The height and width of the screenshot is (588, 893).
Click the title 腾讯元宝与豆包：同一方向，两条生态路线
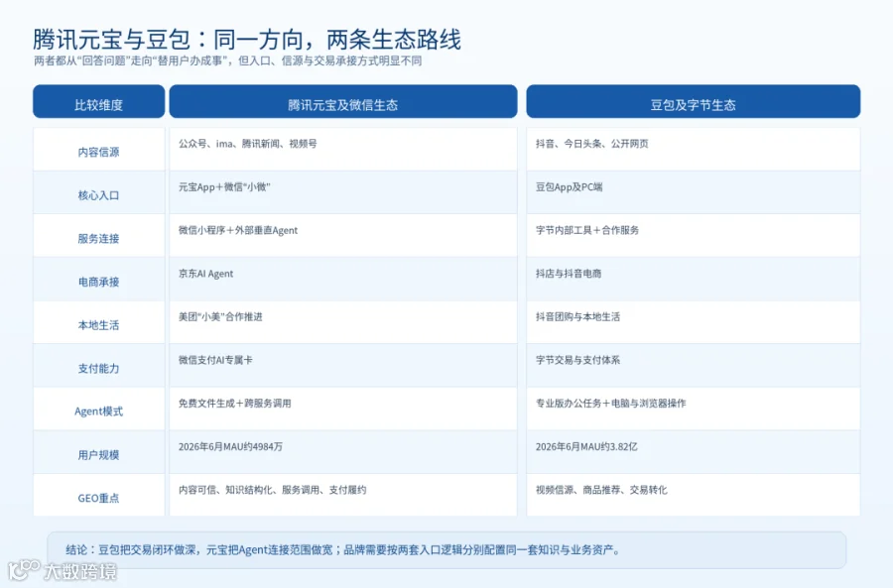pos(247,40)
